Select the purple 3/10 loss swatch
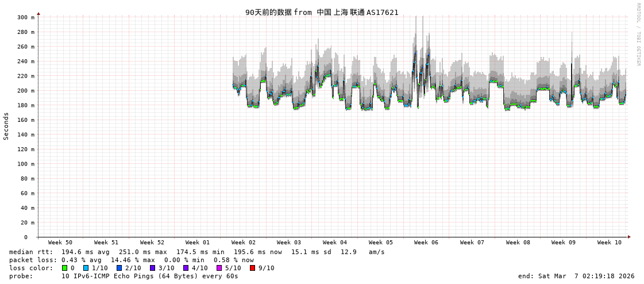The height and width of the screenshot is (284, 644). tap(153, 268)
